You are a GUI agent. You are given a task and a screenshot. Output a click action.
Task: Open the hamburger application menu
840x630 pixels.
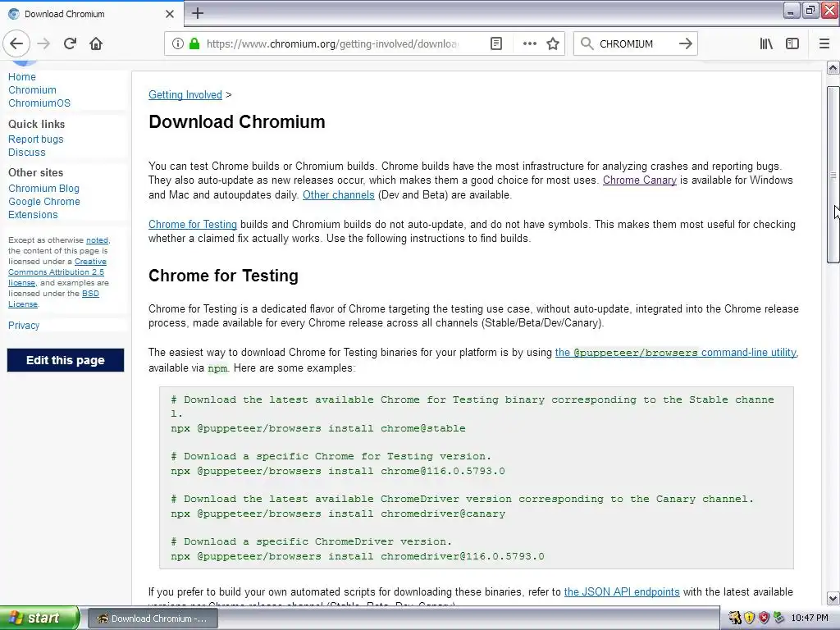(x=824, y=43)
